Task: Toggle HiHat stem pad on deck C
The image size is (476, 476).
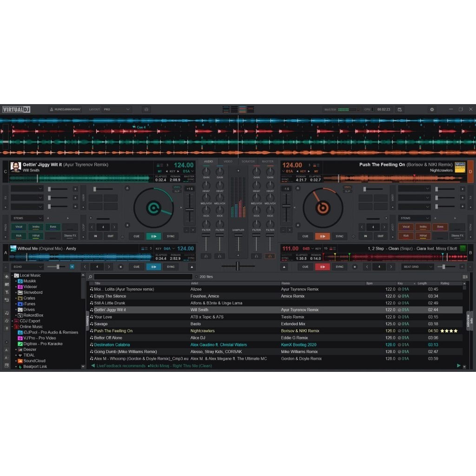Action: [x=36, y=236]
